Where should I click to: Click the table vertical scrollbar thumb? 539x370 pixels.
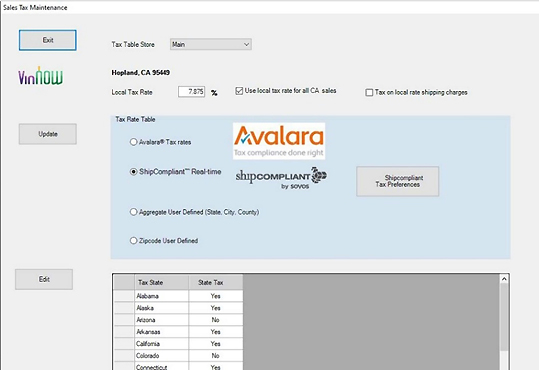504,317
